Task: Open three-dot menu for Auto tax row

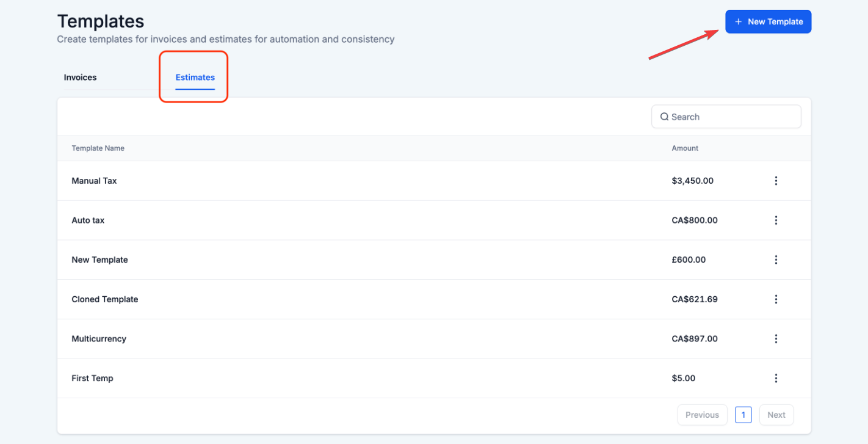Action: 776,220
